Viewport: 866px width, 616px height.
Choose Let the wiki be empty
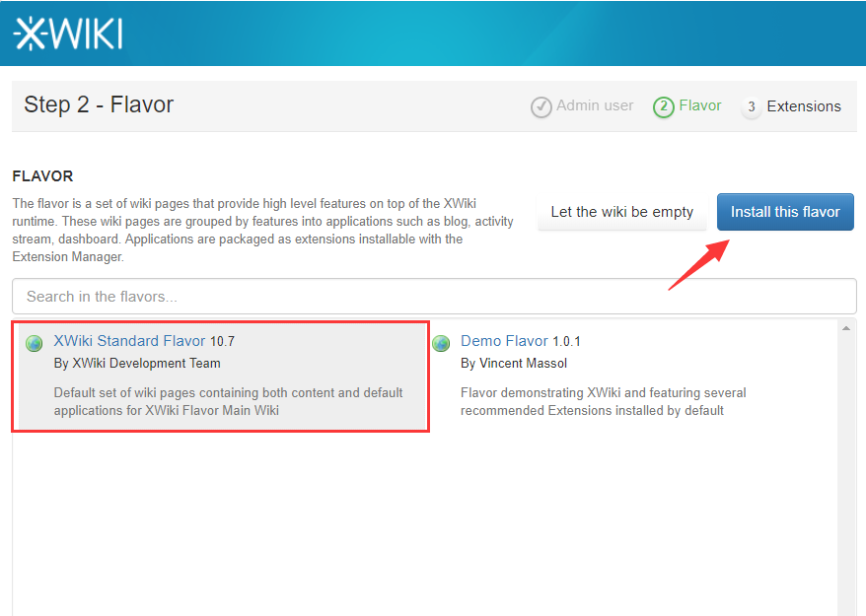[621, 212]
